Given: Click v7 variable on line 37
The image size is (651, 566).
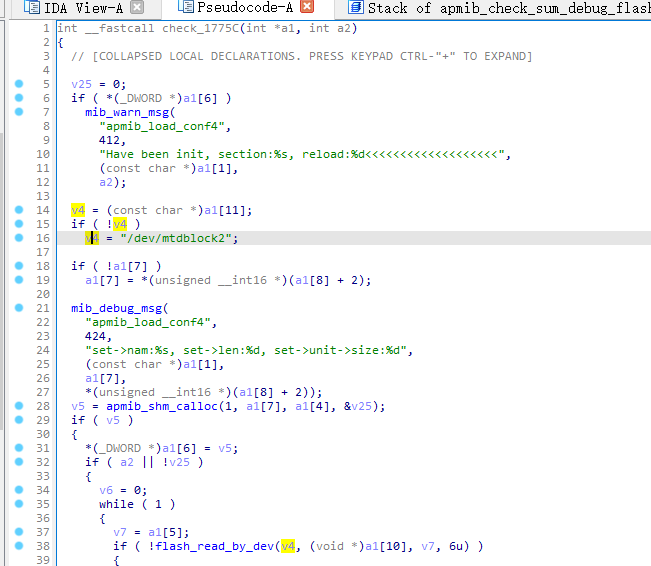Looking at the screenshot, I should coord(120,532).
